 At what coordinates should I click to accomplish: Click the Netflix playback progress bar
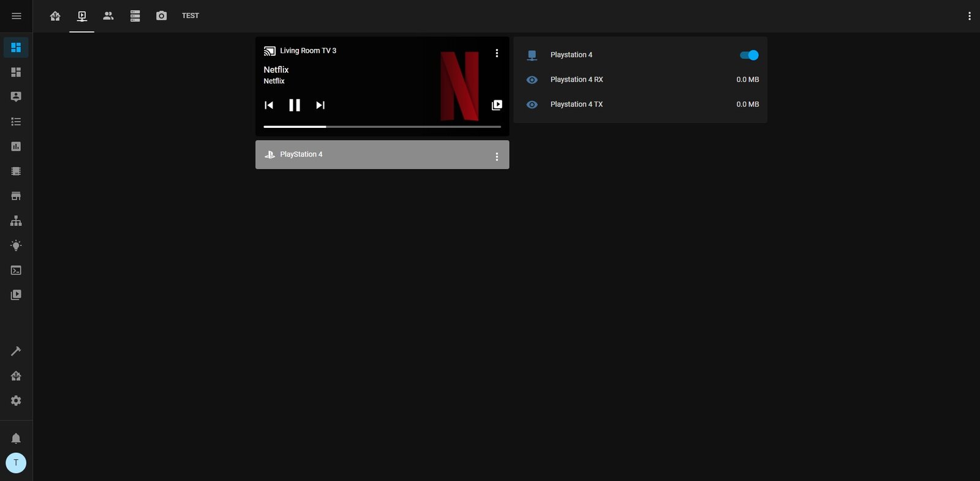point(382,127)
